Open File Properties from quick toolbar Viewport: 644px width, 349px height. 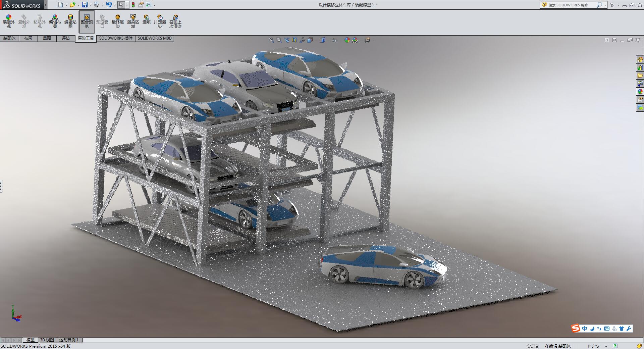141,5
